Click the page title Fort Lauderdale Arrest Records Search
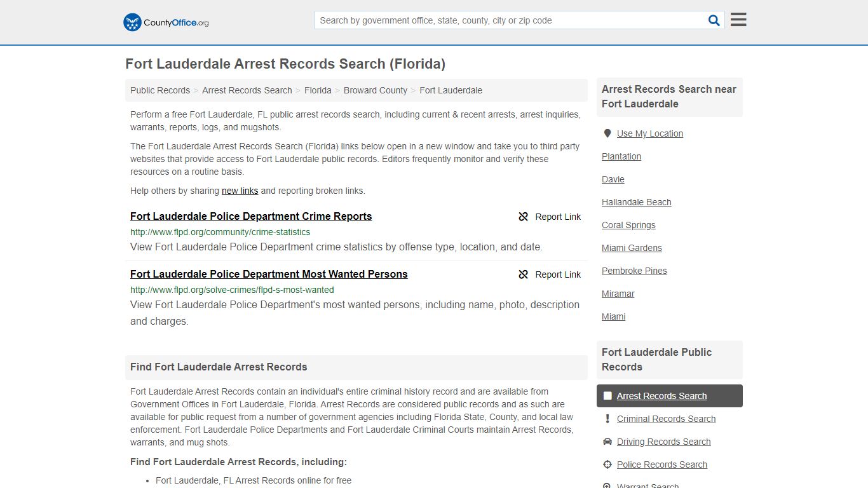The width and height of the screenshot is (868, 488). pos(285,64)
